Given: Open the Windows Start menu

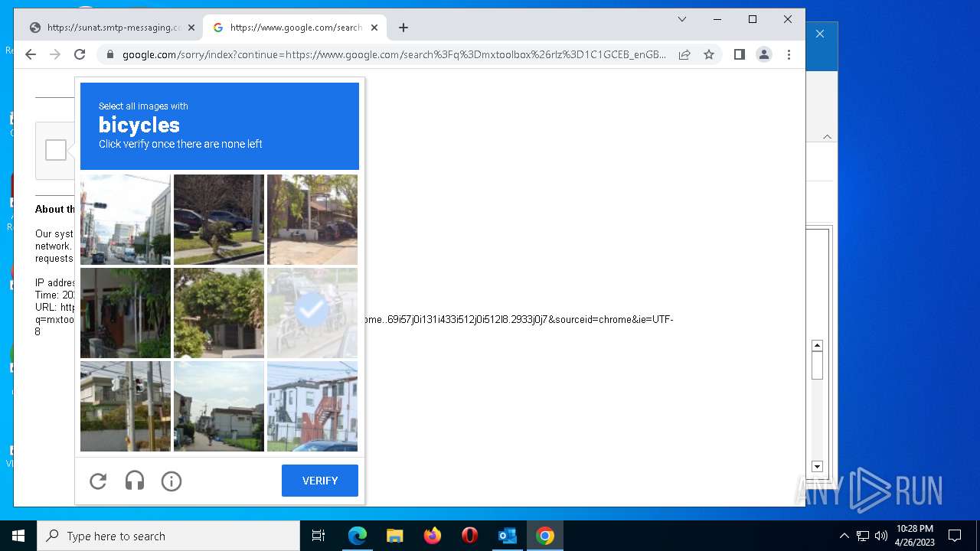Looking at the screenshot, I should pos(18,536).
